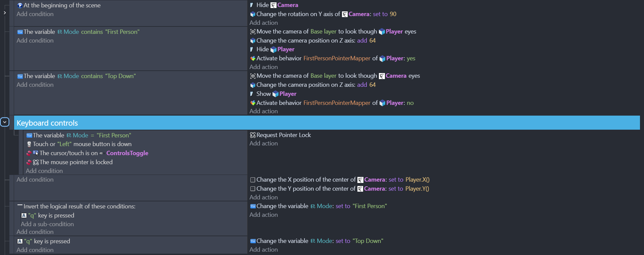
Task: Click the scene start condition icon
Action: click(x=20, y=5)
